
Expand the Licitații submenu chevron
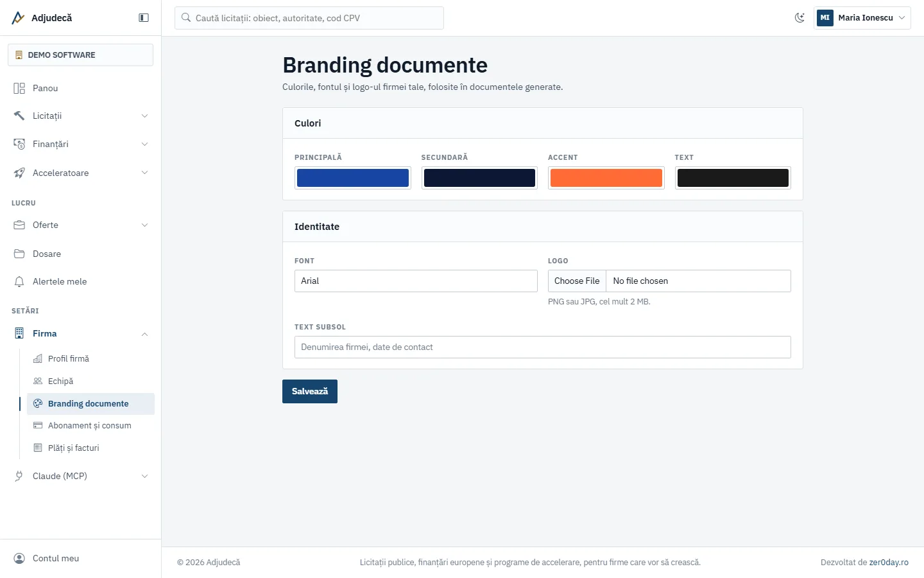click(x=144, y=116)
